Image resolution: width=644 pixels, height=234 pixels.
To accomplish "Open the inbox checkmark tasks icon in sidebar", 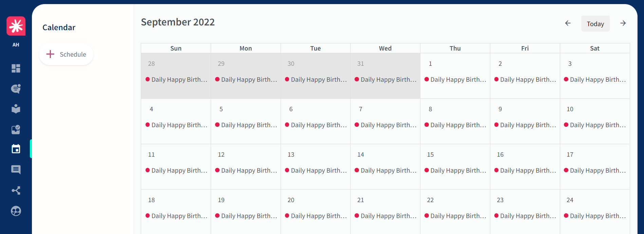I will point(16,130).
